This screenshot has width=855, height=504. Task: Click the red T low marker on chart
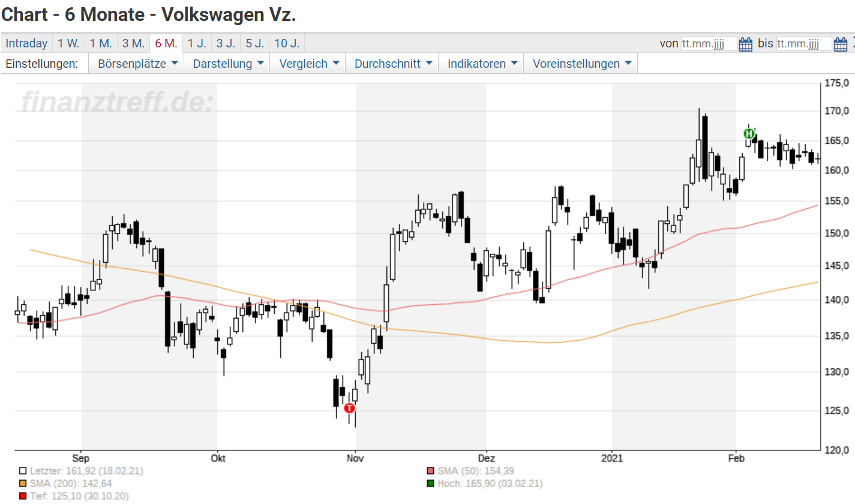pos(350,408)
